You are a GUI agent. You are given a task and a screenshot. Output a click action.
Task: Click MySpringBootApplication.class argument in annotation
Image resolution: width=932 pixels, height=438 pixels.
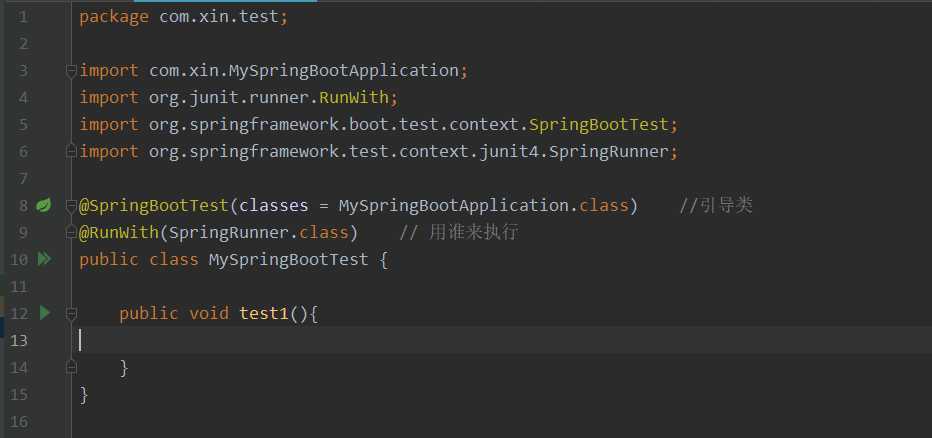(x=483, y=206)
